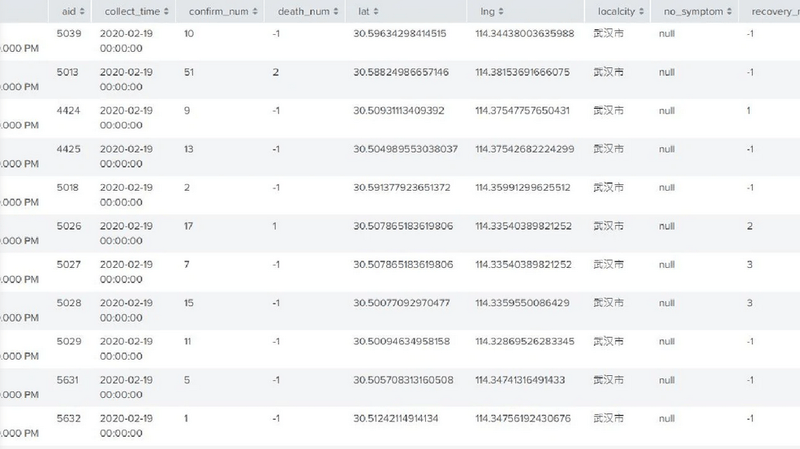Select no_symptom null in aid 5631 row
The height and width of the screenshot is (449, 800).
coord(667,380)
